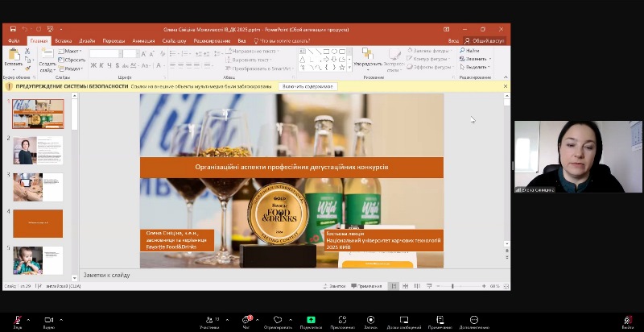The height and width of the screenshot is (332, 644).
Task: Toggle the Zoom video camera
Action: tap(48, 320)
